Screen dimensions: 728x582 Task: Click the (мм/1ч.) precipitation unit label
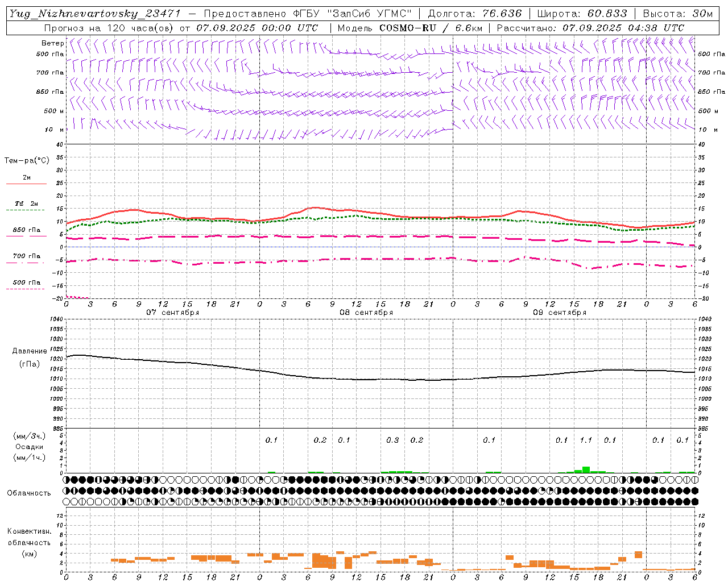tap(30, 458)
